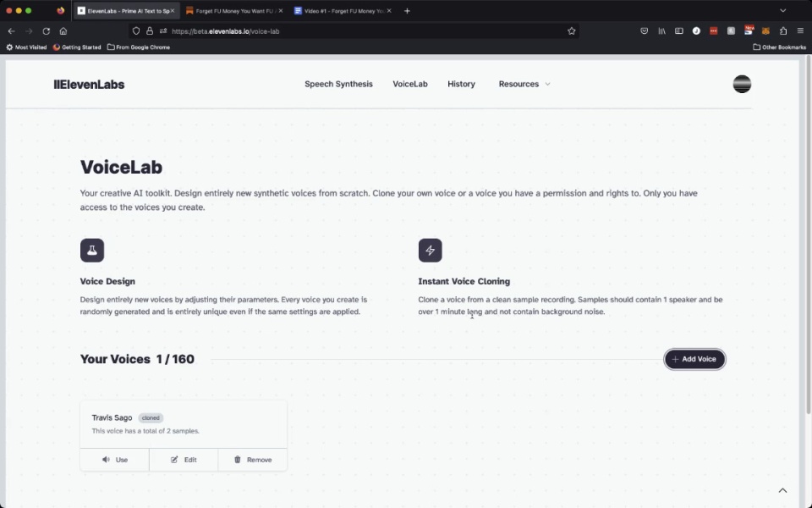Click the 'Voice Design' heading
Screen dimensions: 812x508
(x=107, y=281)
